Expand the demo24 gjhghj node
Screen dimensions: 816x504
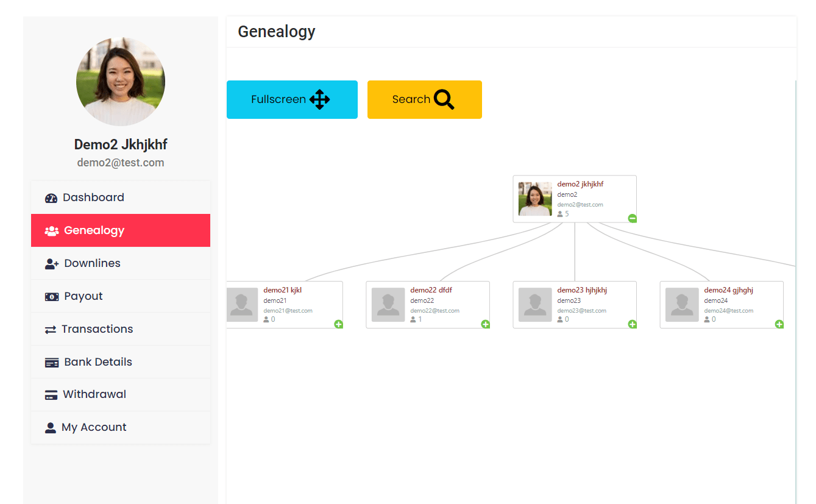779,325
